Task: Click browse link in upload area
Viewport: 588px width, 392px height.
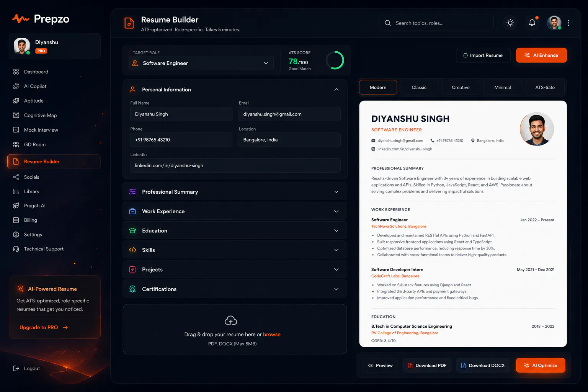Action: [272, 334]
